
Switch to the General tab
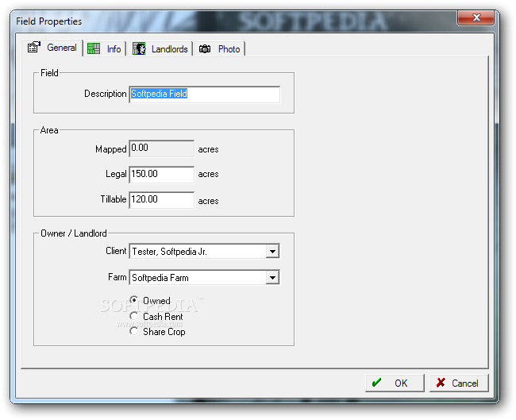coord(52,48)
